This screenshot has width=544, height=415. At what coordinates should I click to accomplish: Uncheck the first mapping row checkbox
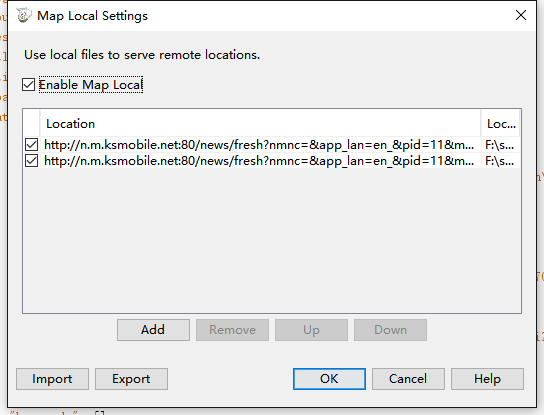pos(31,145)
